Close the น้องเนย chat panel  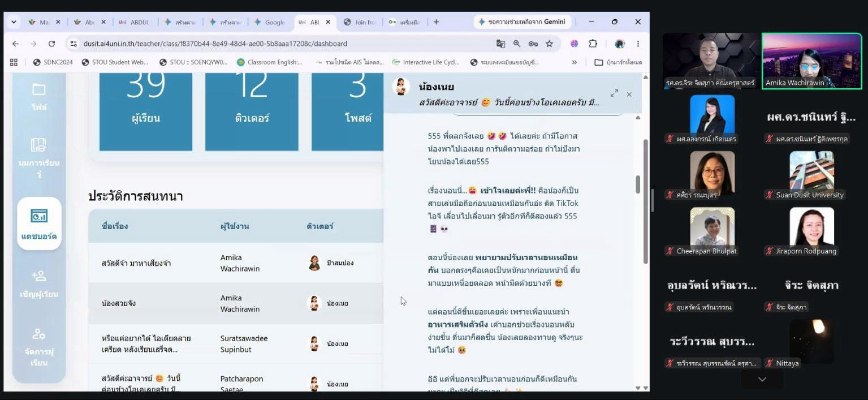click(x=629, y=94)
